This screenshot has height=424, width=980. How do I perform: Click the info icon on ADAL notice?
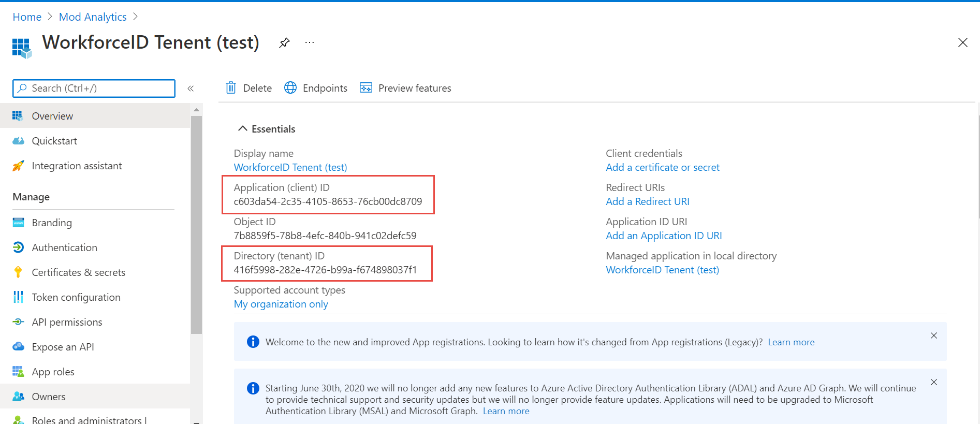click(253, 388)
